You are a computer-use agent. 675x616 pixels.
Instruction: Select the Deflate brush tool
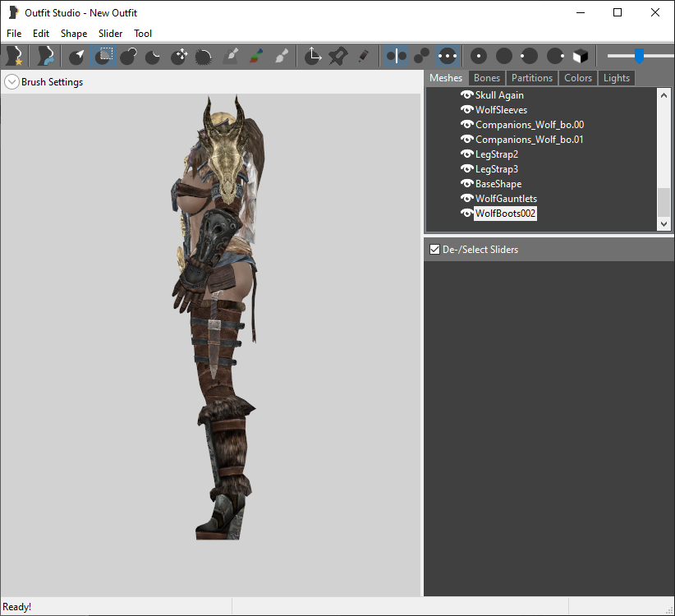coord(154,56)
